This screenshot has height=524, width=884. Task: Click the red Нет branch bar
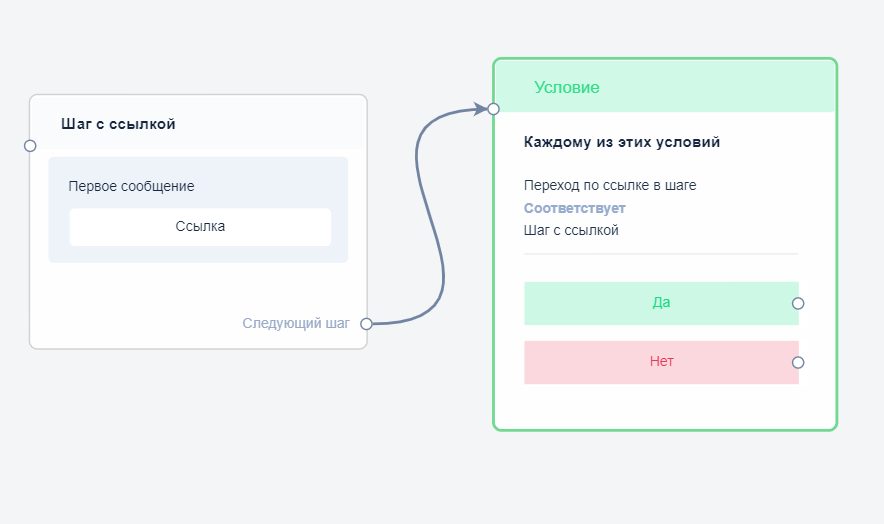(660, 362)
